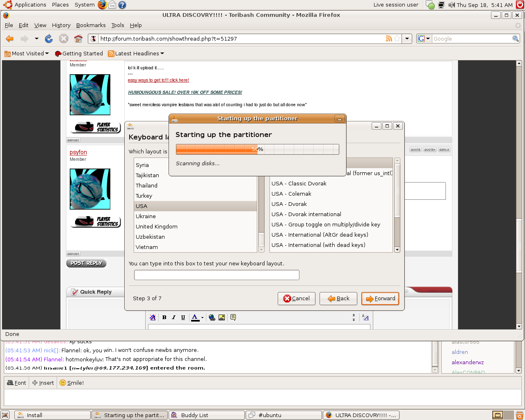Open the search engine selector dropdown
Image resolution: width=525 pixels, height=420 pixels.
point(424,39)
